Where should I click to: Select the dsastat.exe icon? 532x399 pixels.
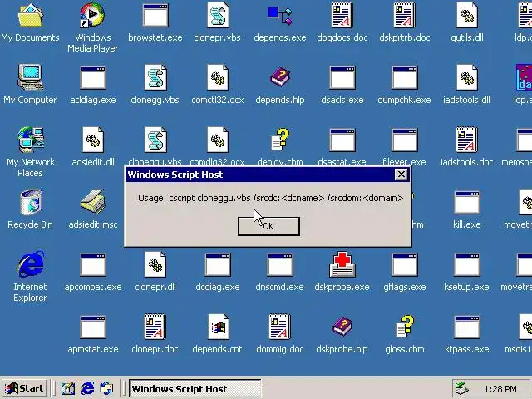pos(342,140)
